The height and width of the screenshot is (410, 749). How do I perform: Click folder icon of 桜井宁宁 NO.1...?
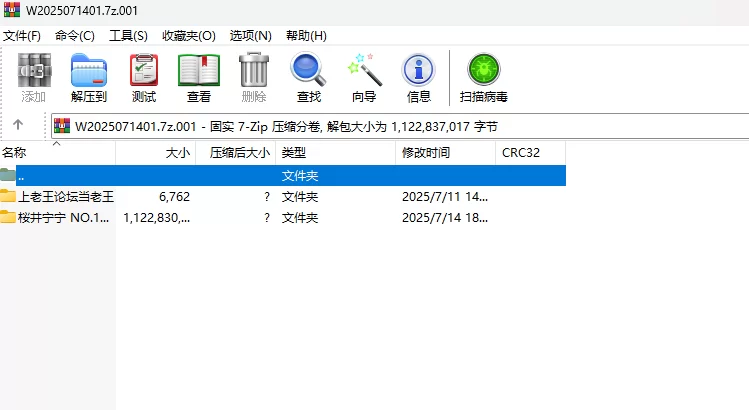[8, 217]
